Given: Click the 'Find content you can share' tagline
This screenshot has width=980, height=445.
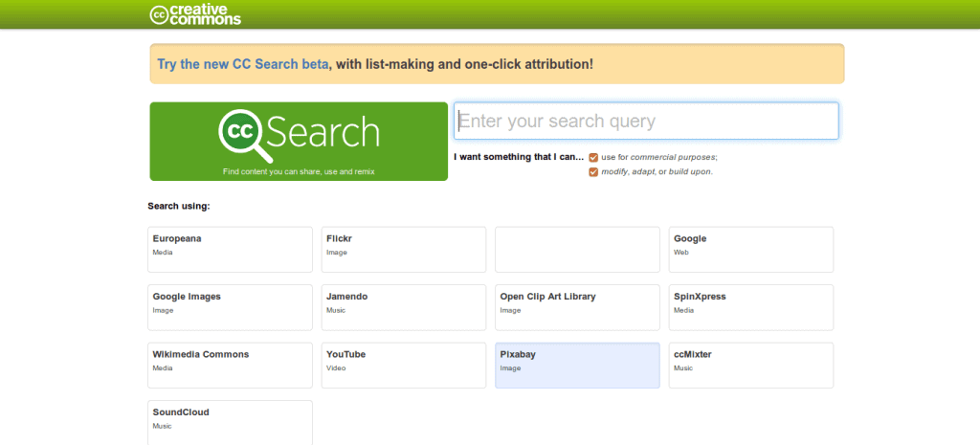Looking at the screenshot, I should 299,171.
